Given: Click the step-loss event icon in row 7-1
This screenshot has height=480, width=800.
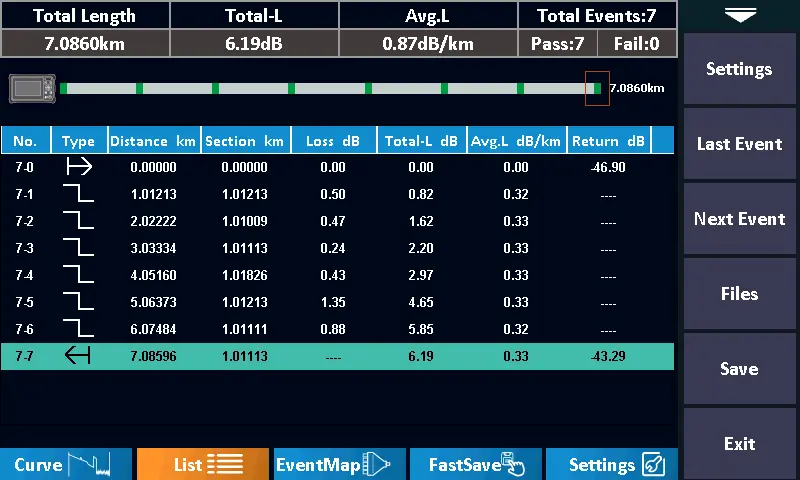Looking at the screenshot, I should point(78,194).
